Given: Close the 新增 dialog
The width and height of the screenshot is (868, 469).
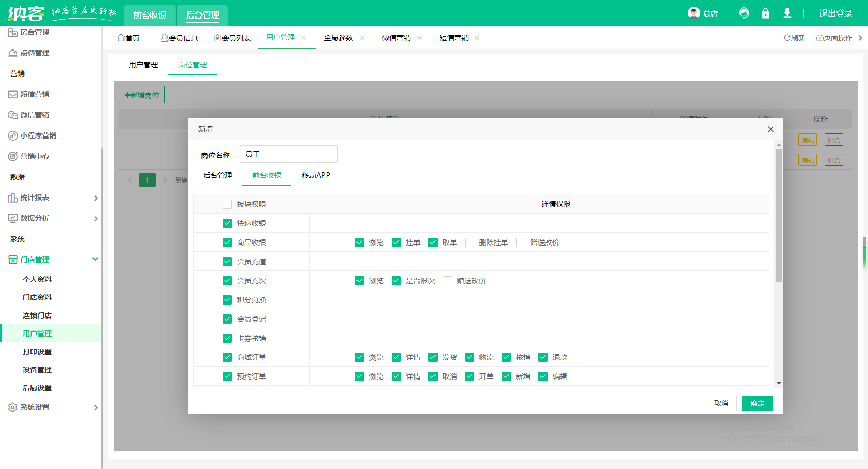Looking at the screenshot, I should point(770,129).
